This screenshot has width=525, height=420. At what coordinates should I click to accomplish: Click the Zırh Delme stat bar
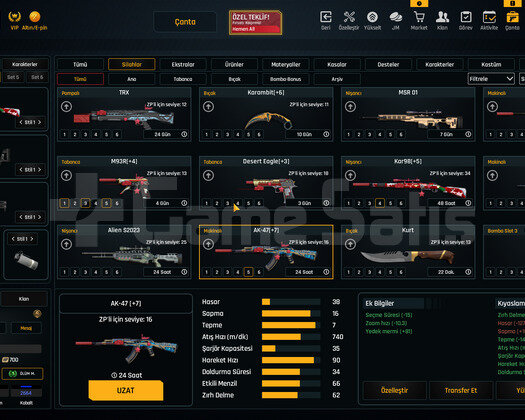click(291, 395)
